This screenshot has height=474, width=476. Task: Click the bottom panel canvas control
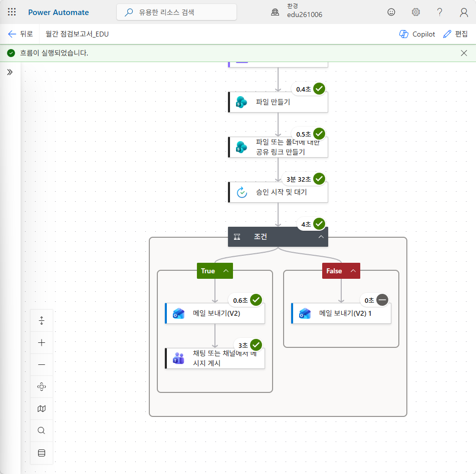pos(42,453)
